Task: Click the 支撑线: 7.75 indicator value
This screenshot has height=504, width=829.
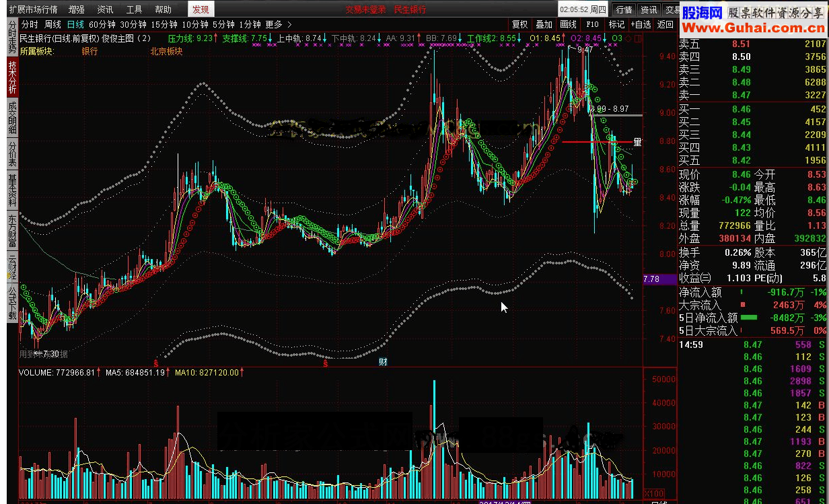Action: [248, 38]
